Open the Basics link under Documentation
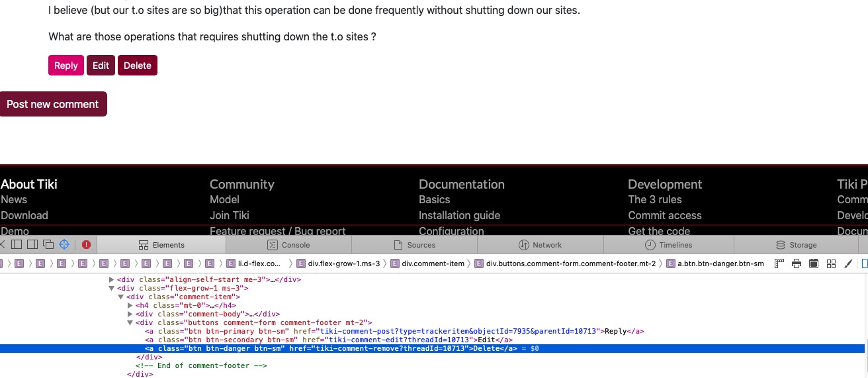 pos(434,199)
